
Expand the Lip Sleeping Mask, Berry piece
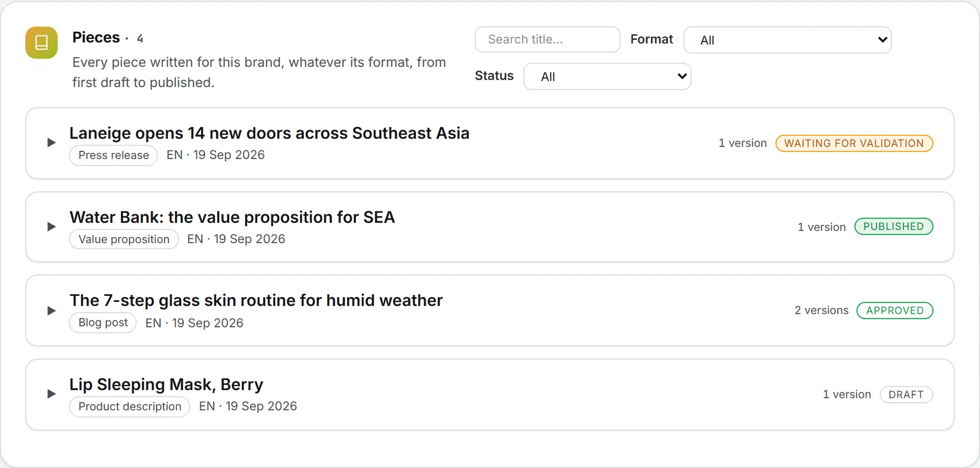coord(51,394)
